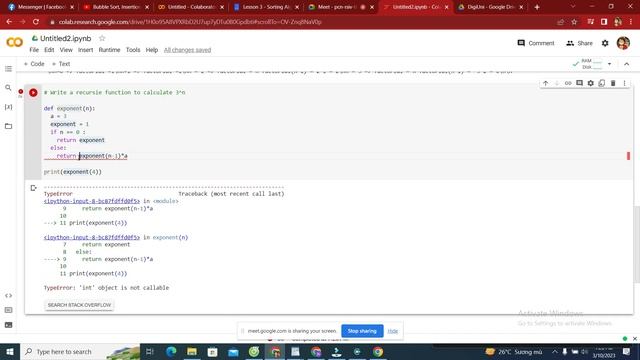Star the Untitled2.ipynb notebook
The height and width of the screenshot is (360, 640).
coord(102,38)
